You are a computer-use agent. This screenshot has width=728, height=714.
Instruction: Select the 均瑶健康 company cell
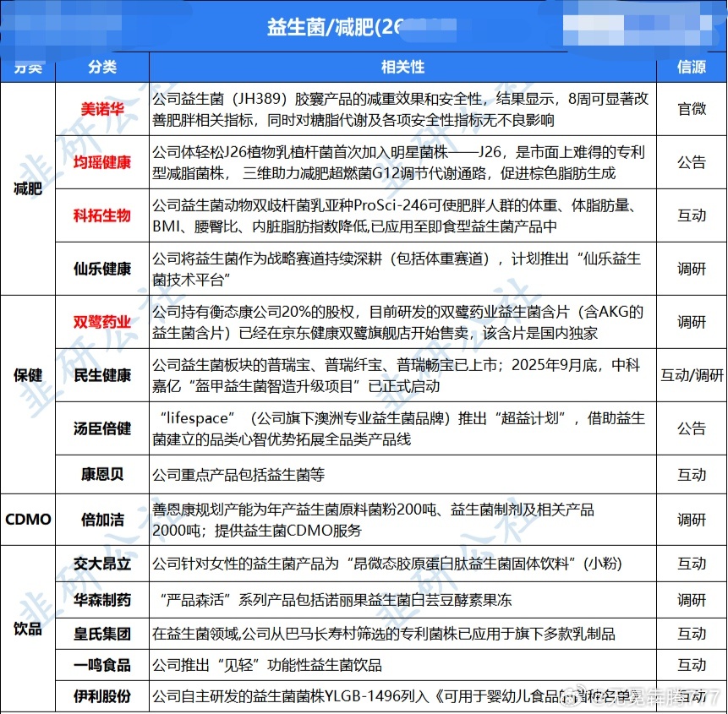click(x=102, y=162)
